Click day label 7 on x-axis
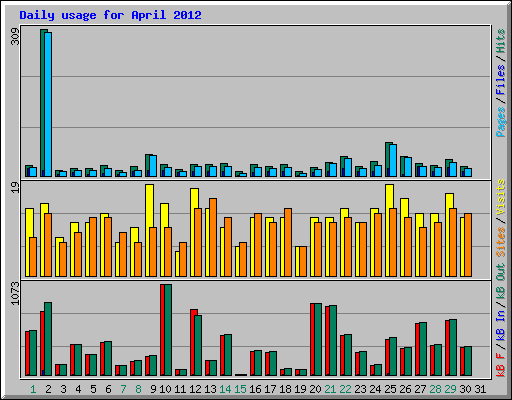Viewport: 512px width, 400px height. (x=123, y=389)
